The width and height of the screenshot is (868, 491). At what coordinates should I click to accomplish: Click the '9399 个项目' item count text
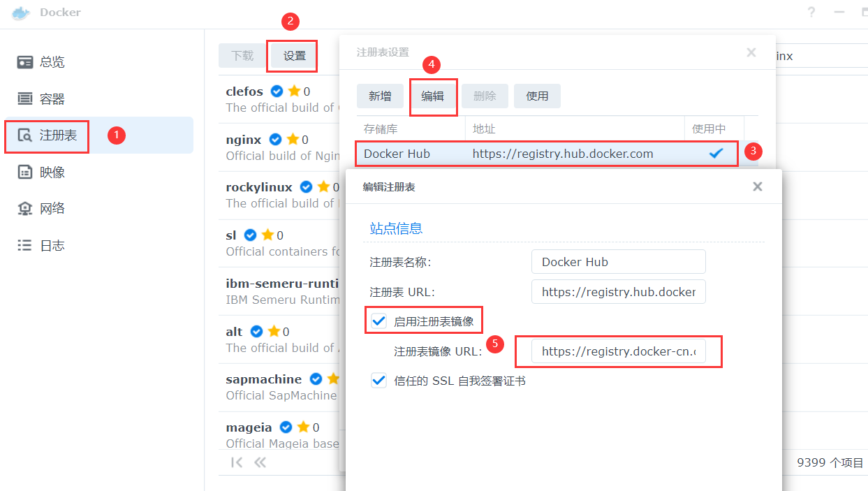click(830, 462)
